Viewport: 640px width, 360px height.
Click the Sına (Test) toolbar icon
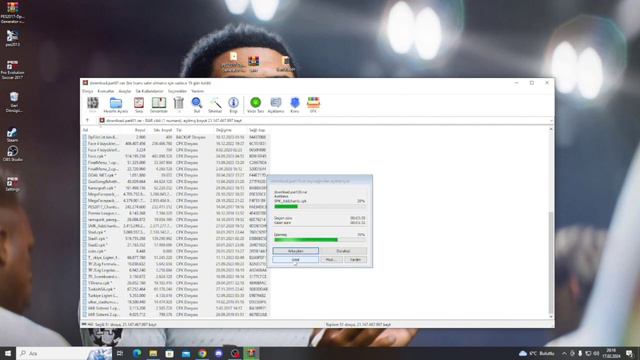(x=139, y=105)
